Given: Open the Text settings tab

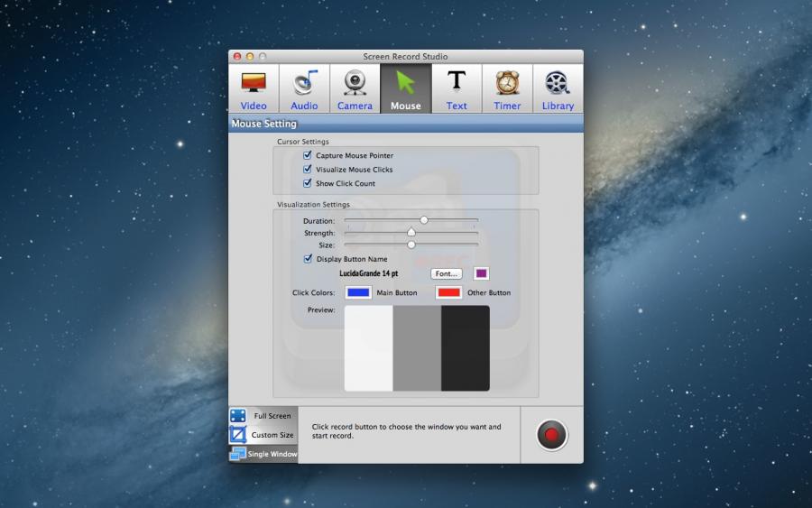Looking at the screenshot, I should click(457, 88).
